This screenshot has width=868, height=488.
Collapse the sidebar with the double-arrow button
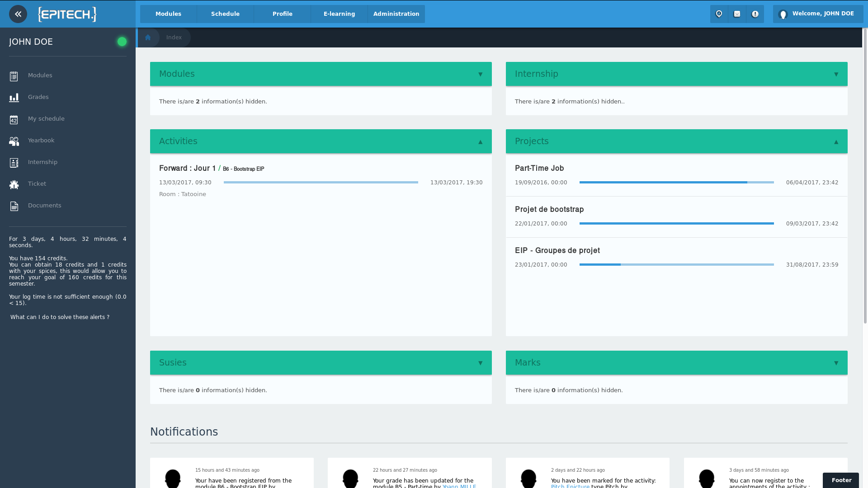pyautogui.click(x=18, y=14)
